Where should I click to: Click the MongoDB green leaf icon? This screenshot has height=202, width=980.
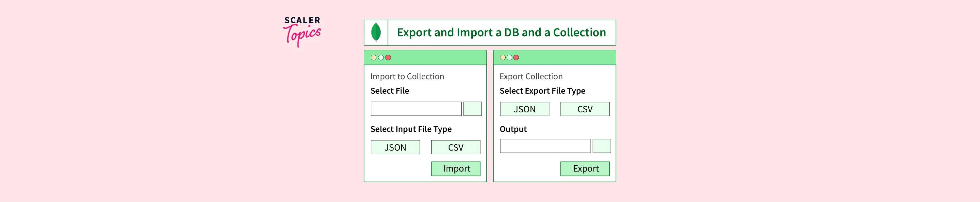tap(376, 32)
